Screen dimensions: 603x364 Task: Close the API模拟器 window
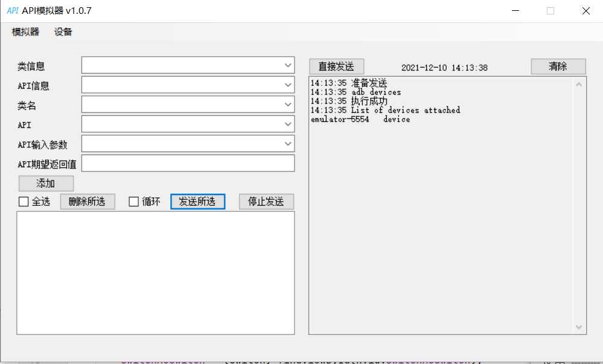585,11
